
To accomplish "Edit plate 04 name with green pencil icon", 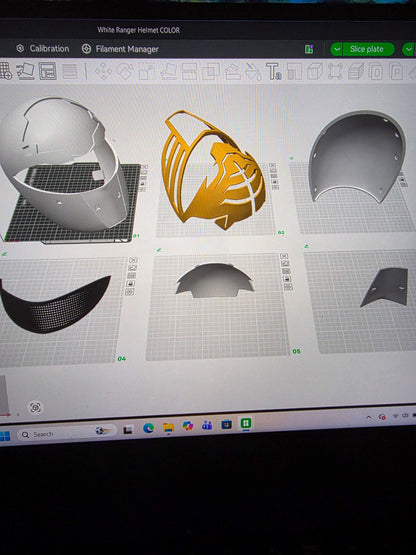I will click(x=5, y=254).
